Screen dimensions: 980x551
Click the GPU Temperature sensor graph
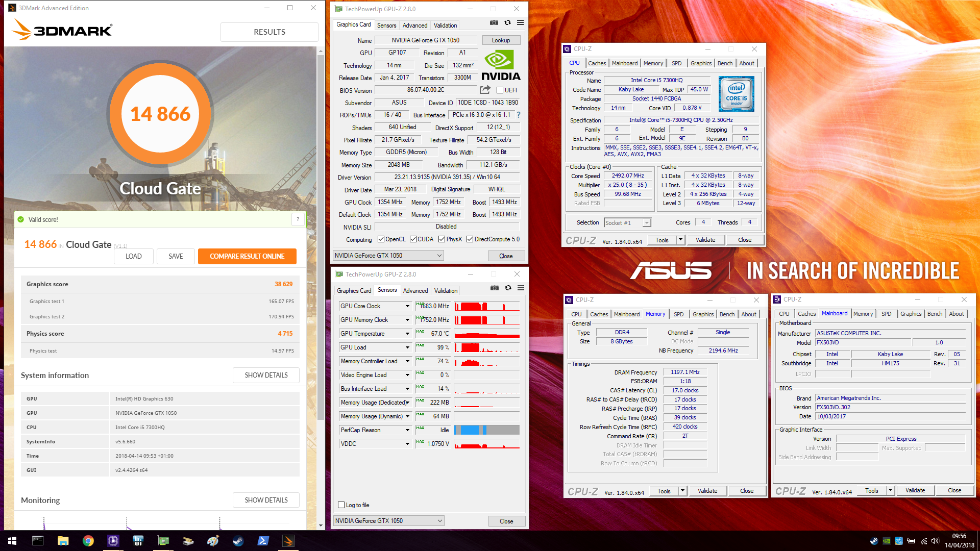tap(486, 334)
